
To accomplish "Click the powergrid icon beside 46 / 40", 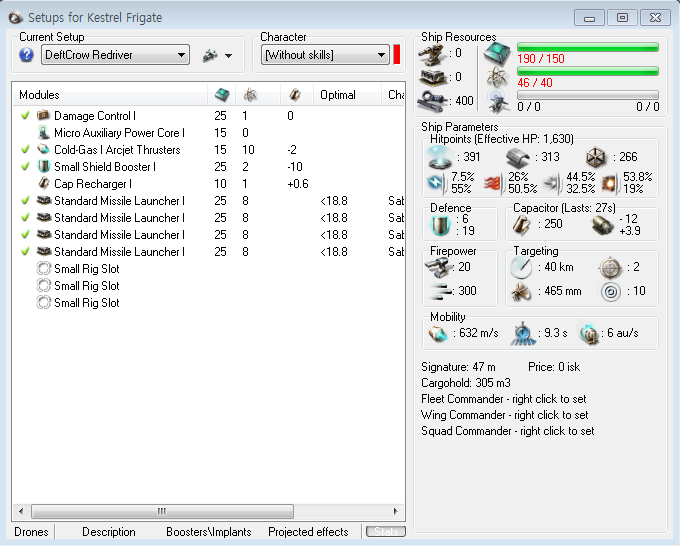I will [x=497, y=78].
